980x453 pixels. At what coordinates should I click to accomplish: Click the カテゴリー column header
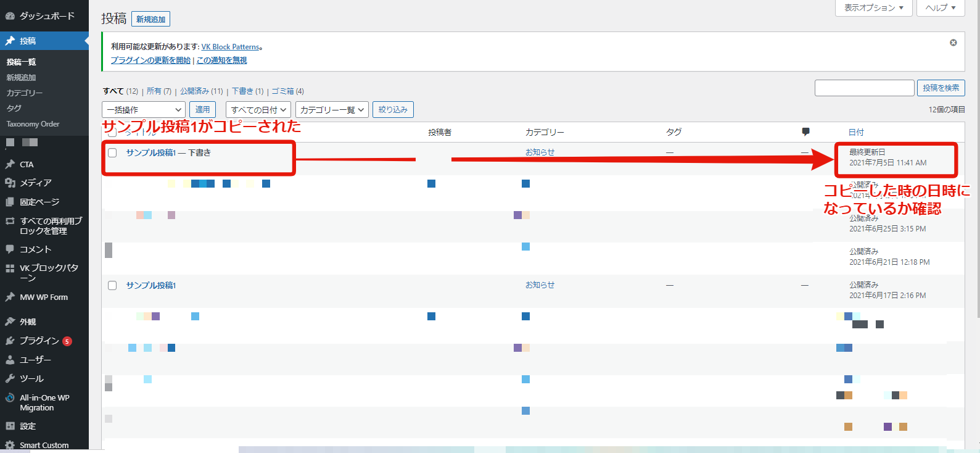(545, 132)
